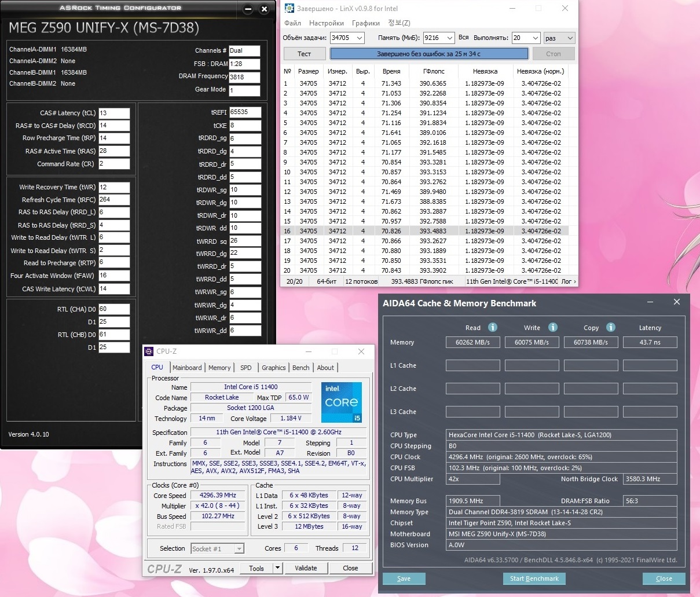Switch to the About tab in CPU-Z
Screen dimensions: 700x597
pos(325,368)
